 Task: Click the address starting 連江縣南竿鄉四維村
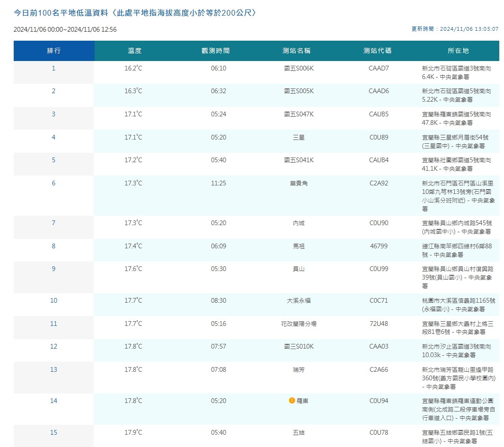[x=457, y=251]
